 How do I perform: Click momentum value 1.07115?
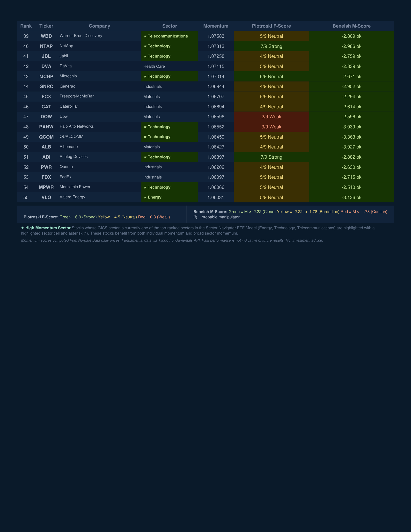tap(216, 66)
